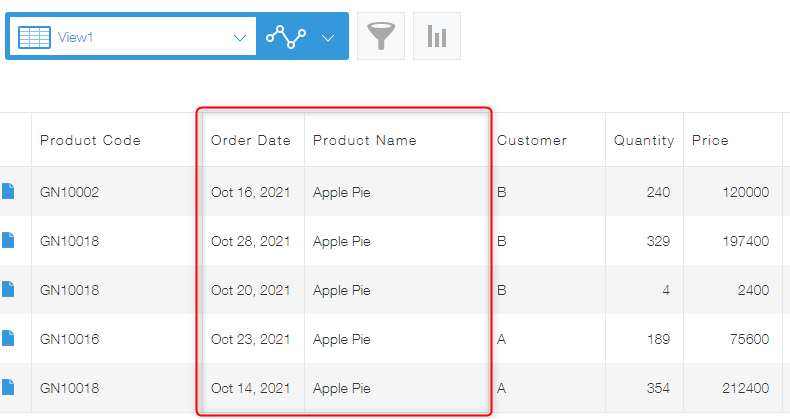The height and width of the screenshot is (419, 790).
Task: Click the Order Date column header
Action: coord(251,140)
